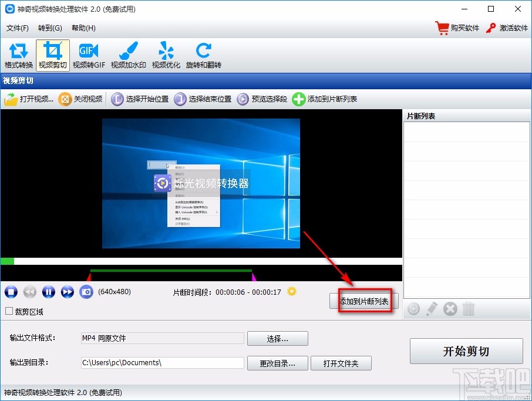Click play icon under segment list

click(413, 309)
